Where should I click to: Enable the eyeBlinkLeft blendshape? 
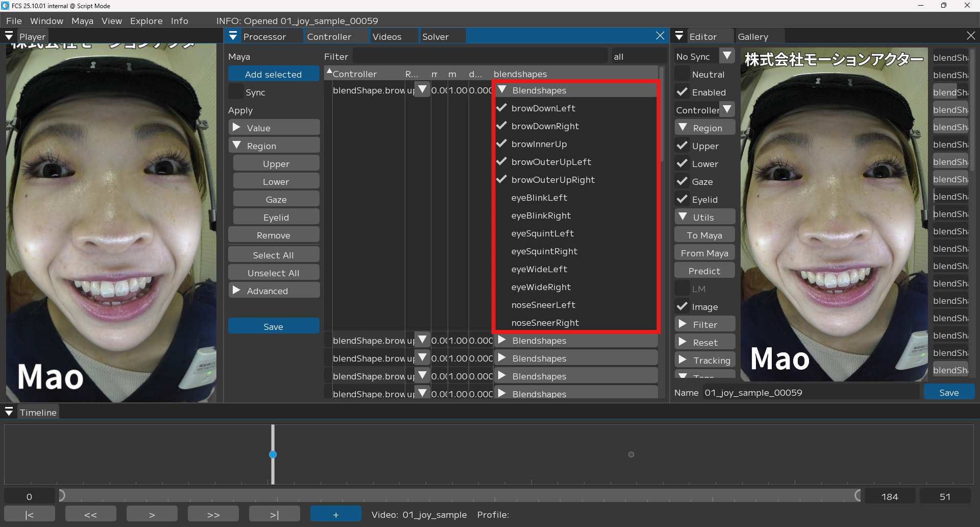(502, 198)
